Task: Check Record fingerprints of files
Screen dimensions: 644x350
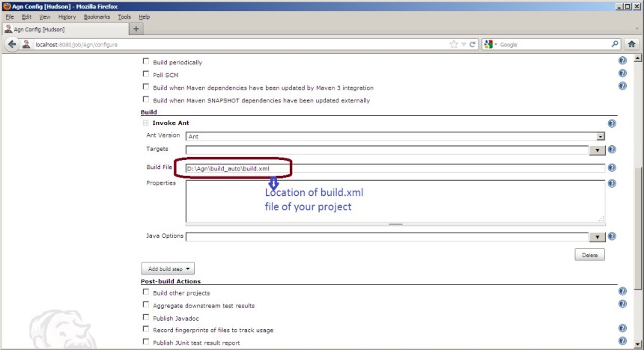Action: tap(146, 329)
